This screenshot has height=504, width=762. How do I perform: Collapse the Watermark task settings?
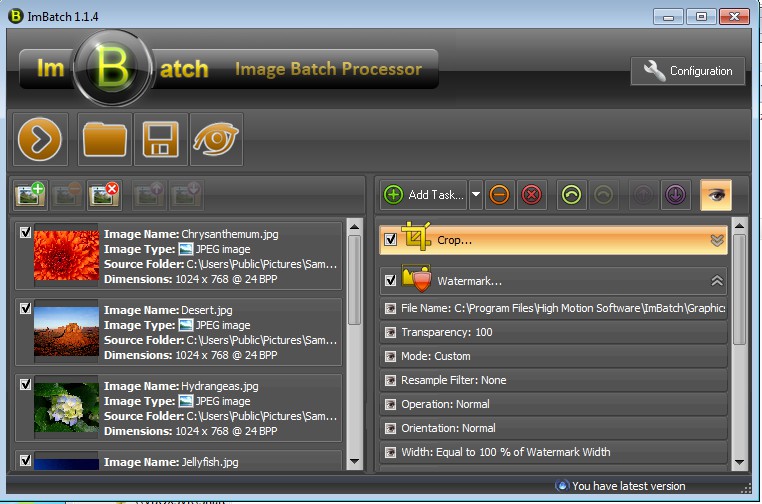tap(717, 281)
